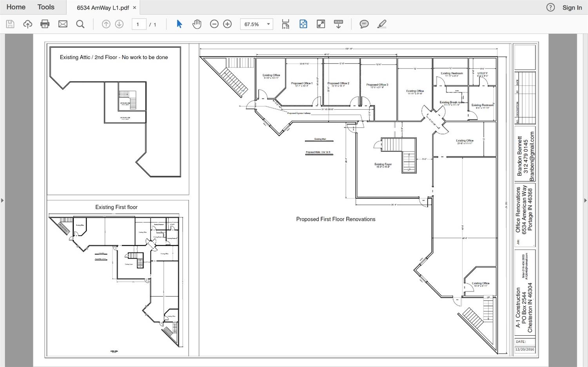Go to previous page arrow
Image resolution: width=588 pixels, height=367 pixels.
coord(106,24)
